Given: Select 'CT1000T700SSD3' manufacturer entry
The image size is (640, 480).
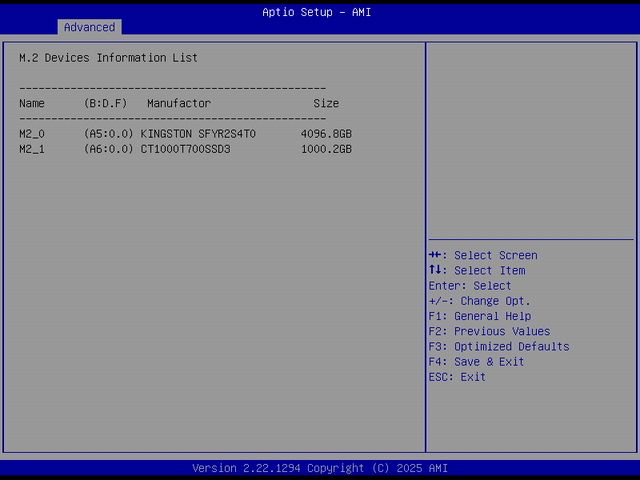Looking at the screenshot, I should click(x=185, y=149).
